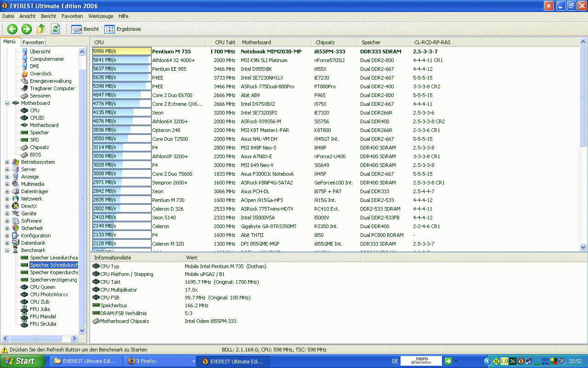
Task: Click the green Forward arrow toolbar icon
Action: [27, 29]
